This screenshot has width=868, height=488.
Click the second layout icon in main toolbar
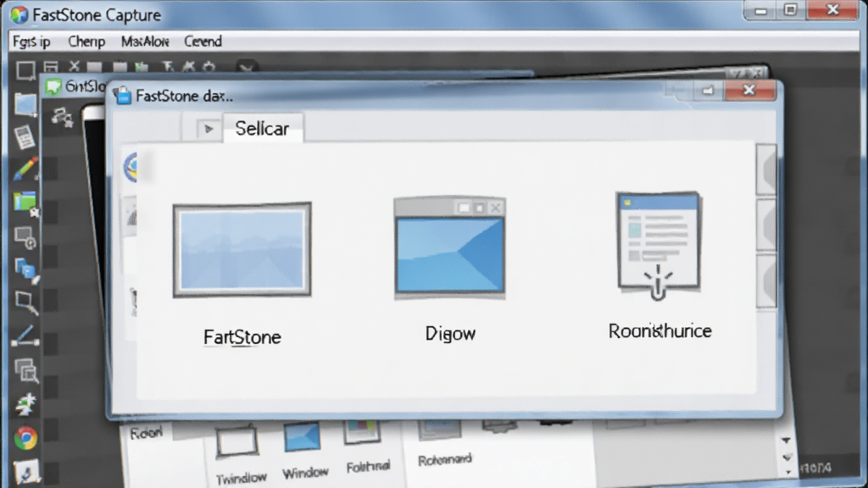click(51, 67)
